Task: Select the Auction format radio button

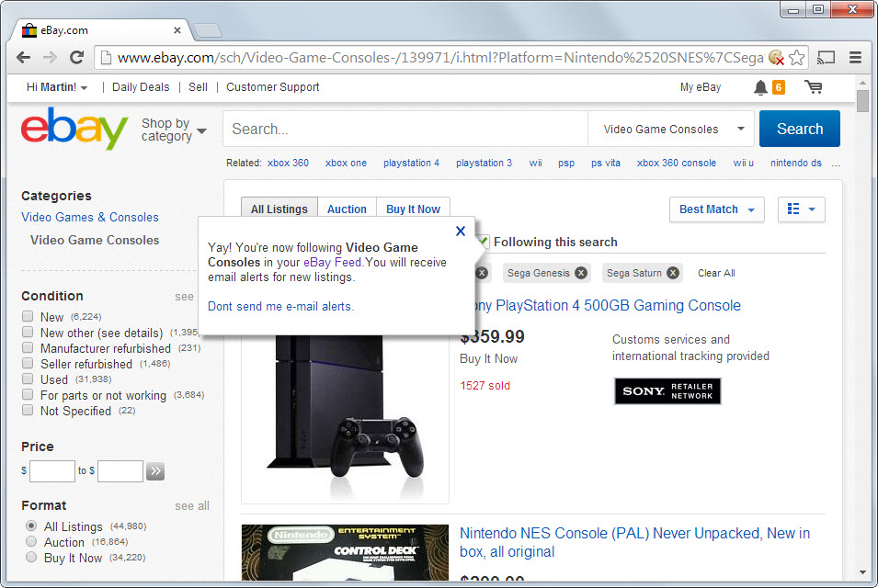Action: (x=31, y=541)
